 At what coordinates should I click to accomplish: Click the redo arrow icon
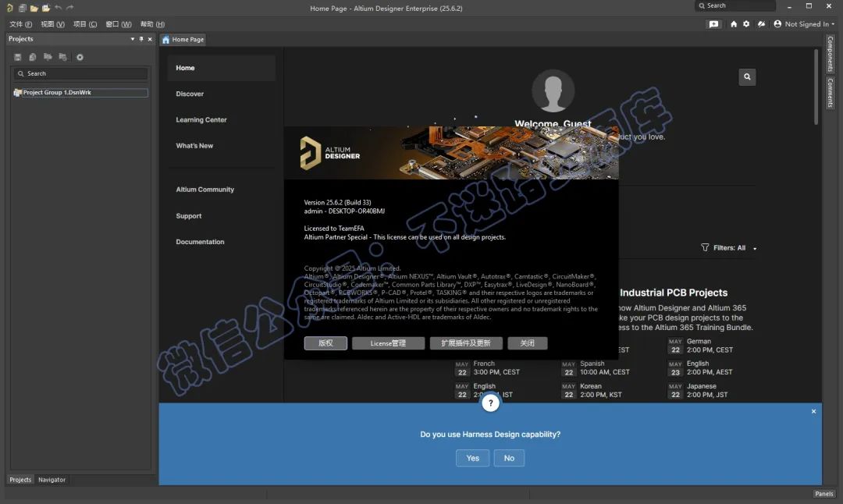(x=69, y=8)
